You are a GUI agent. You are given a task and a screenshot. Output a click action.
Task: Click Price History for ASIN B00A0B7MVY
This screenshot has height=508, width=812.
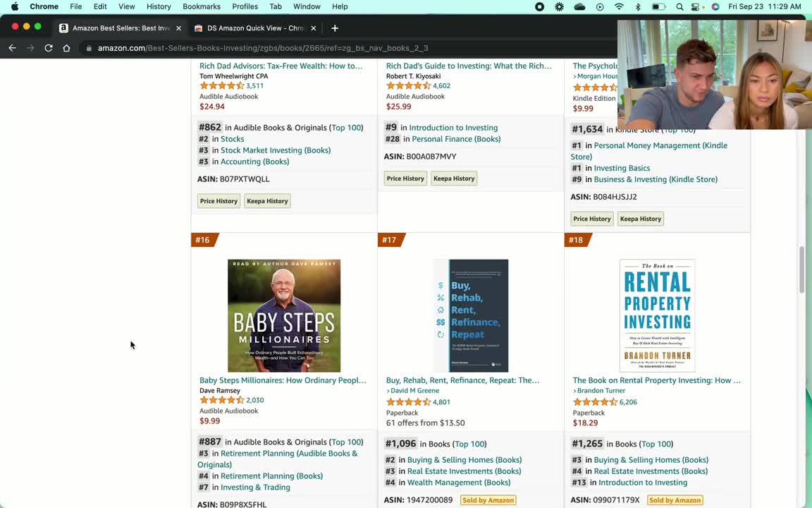405,179
